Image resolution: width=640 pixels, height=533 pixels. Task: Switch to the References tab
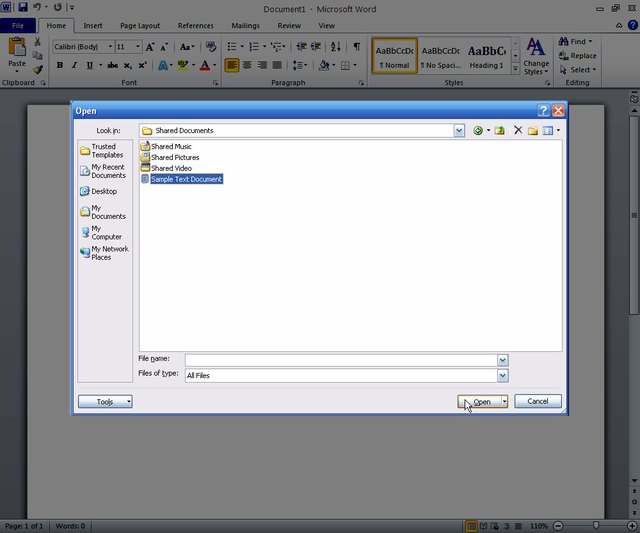pos(196,25)
